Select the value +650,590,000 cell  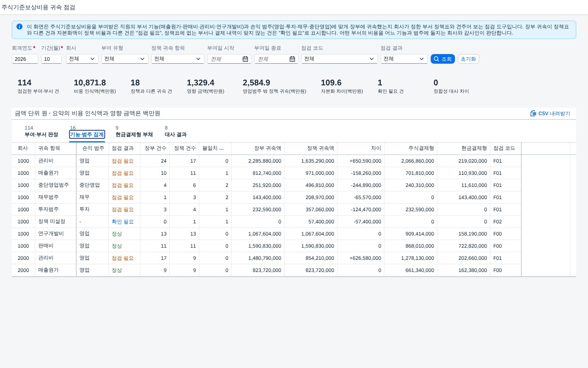(361, 161)
